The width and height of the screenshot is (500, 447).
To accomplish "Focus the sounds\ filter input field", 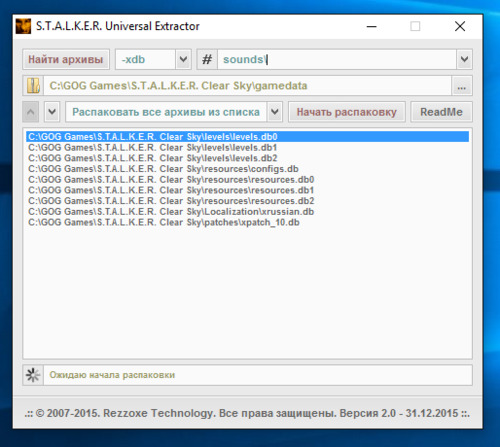I will 337,59.
